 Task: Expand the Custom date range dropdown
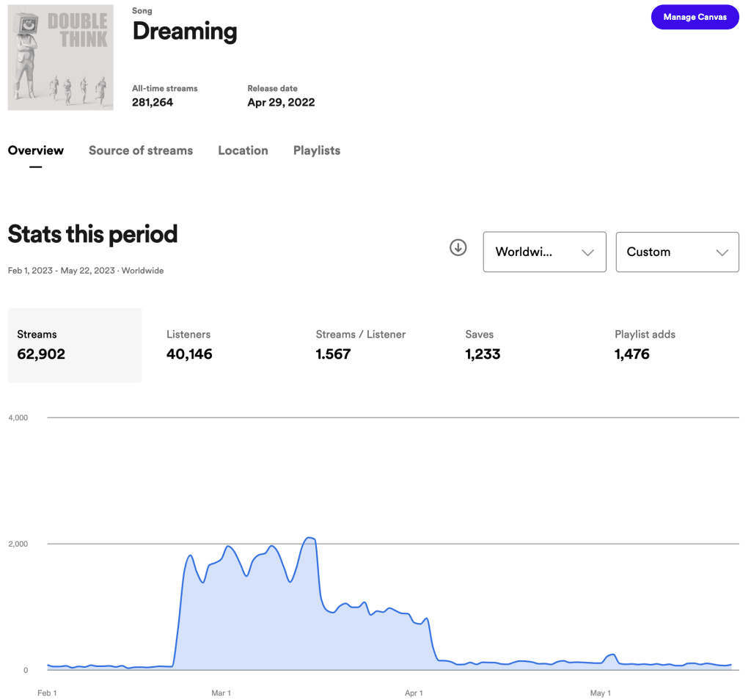pos(677,252)
